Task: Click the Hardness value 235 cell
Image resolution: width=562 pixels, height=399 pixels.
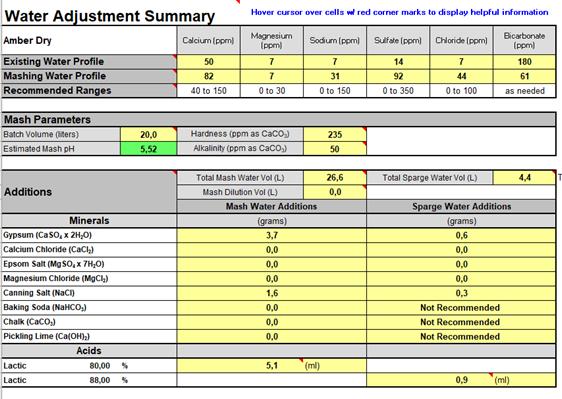Action: tap(335, 134)
